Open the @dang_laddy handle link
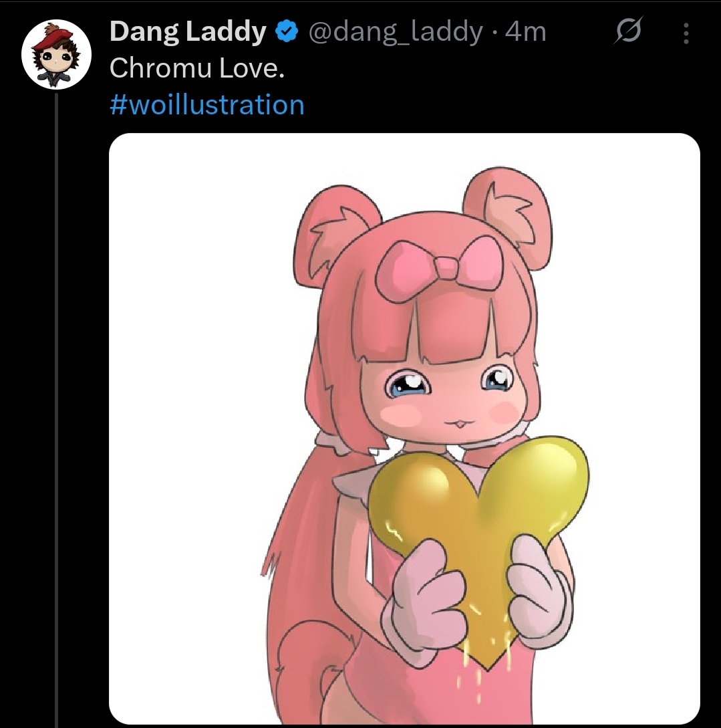 [396, 32]
